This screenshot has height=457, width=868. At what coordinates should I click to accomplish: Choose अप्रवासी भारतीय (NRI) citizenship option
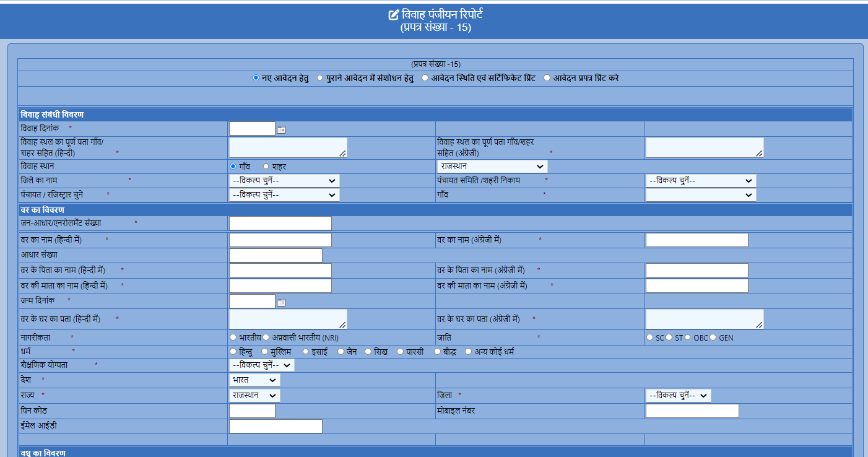click(266, 337)
